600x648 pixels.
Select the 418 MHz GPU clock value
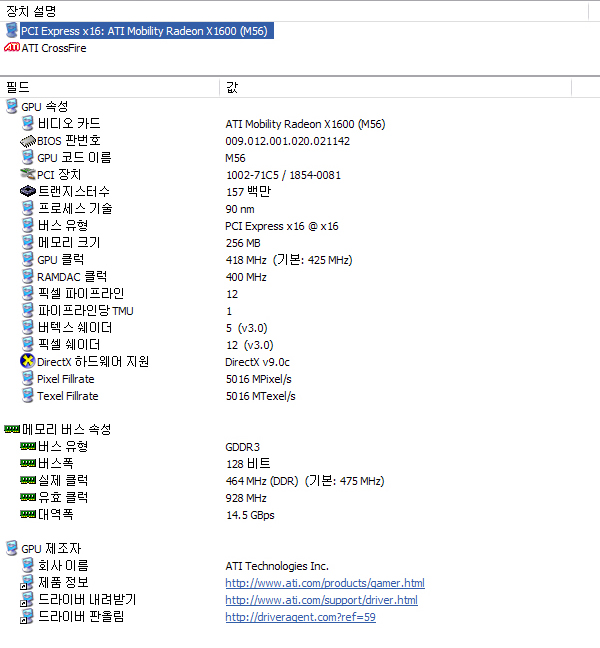pyautogui.click(x=289, y=260)
